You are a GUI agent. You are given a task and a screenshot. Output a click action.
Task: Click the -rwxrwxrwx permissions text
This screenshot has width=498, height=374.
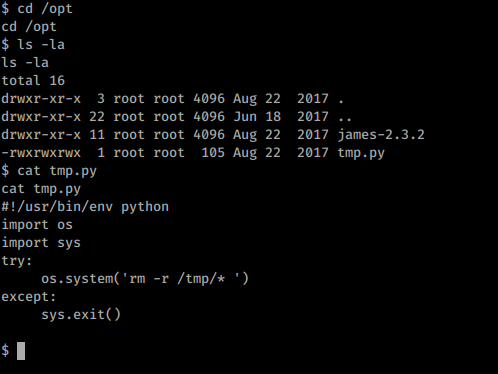click(x=41, y=153)
